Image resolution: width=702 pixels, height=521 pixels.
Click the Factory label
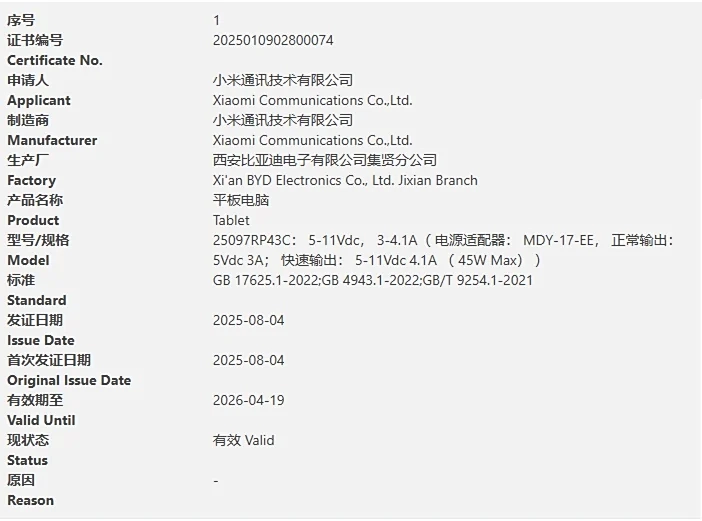(31, 180)
